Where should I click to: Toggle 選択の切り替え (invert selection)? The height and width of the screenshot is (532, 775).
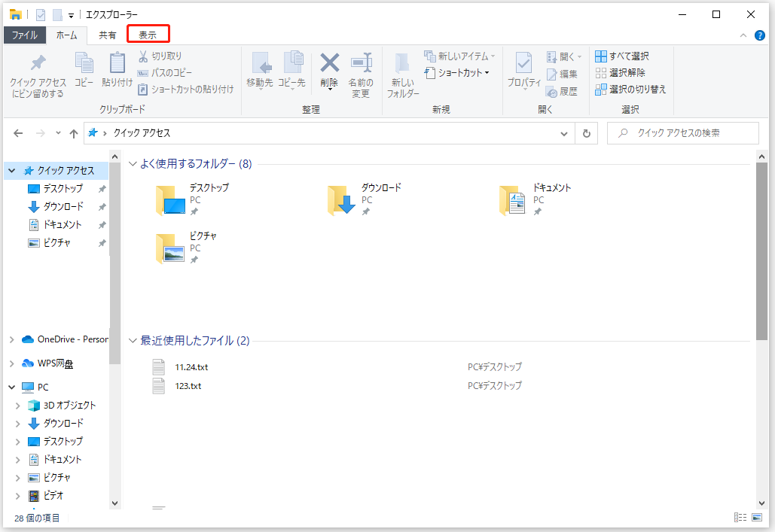[631, 89]
